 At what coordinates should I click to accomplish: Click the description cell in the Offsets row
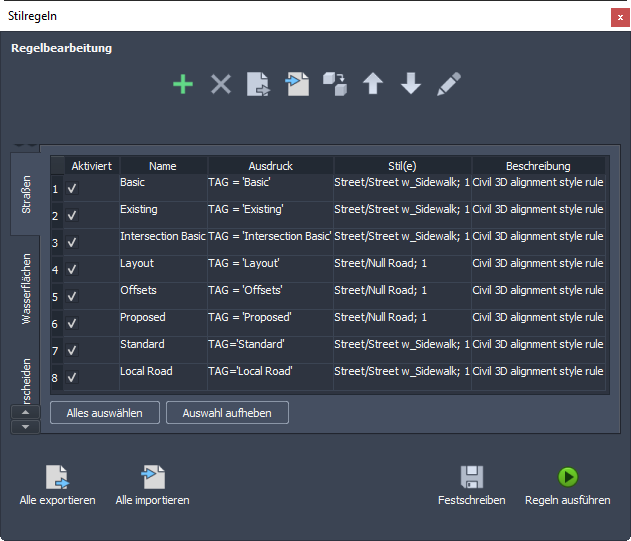[538, 296]
